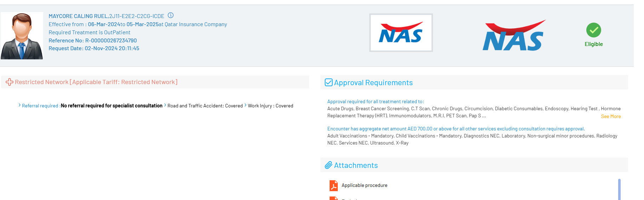Click the boxed NAS logo
This screenshot has height=200, width=644.
[401, 33]
